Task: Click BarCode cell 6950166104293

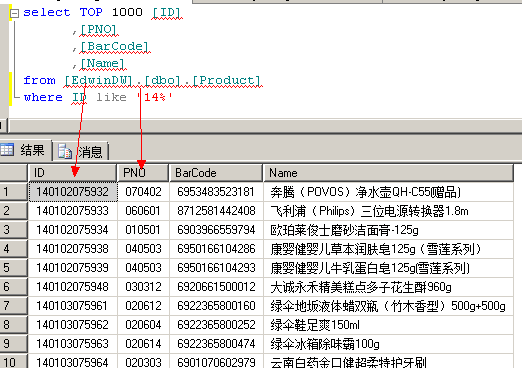Action: tap(216, 268)
